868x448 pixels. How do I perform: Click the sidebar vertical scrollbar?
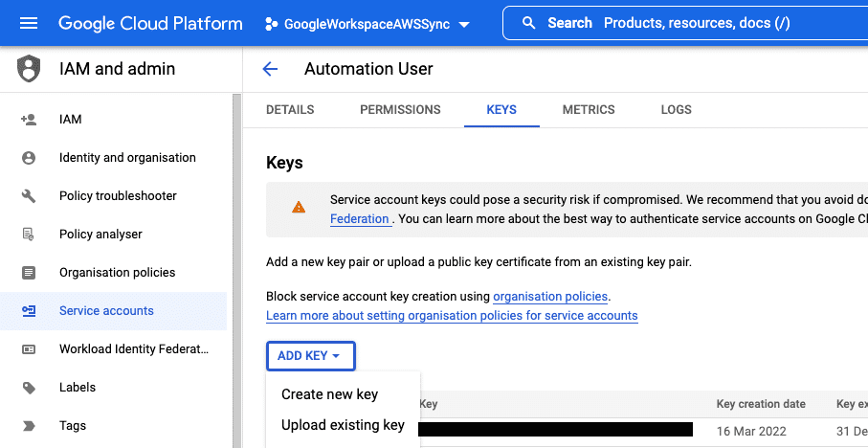coord(237,271)
